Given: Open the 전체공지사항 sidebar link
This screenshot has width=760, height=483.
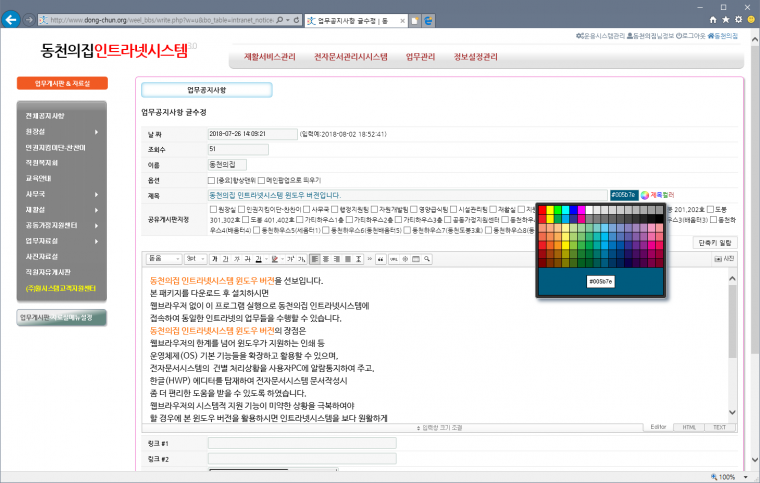Looking at the screenshot, I should tap(45, 116).
